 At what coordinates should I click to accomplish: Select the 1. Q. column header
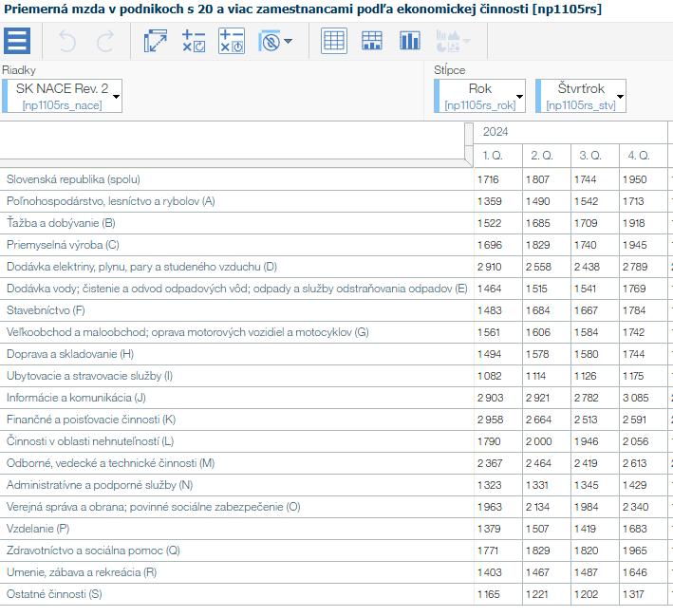click(493, 155)
